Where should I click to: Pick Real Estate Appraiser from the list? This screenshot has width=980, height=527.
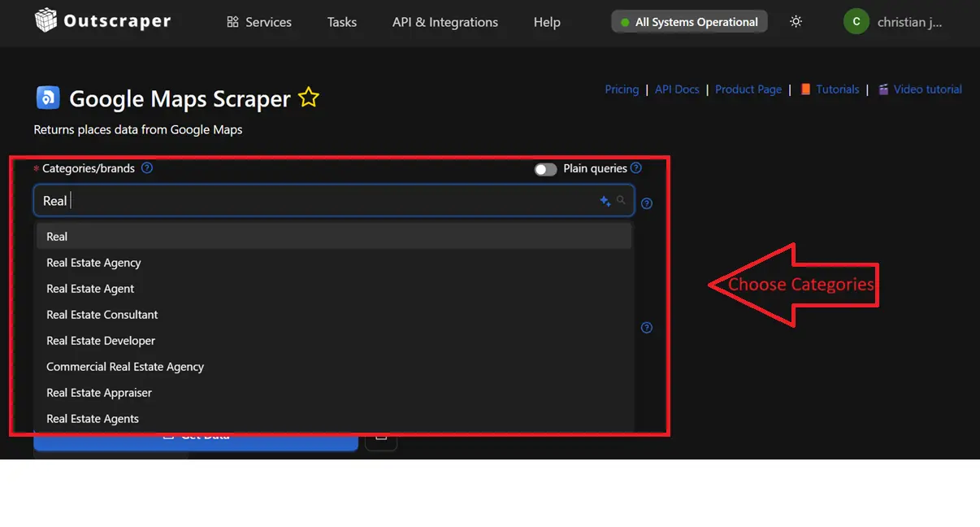[x=99, y=393]
